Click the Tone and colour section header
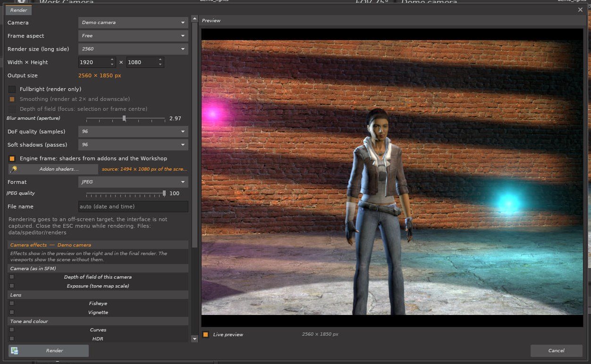The height and width of the screenshot is (364, 591). 98,321
